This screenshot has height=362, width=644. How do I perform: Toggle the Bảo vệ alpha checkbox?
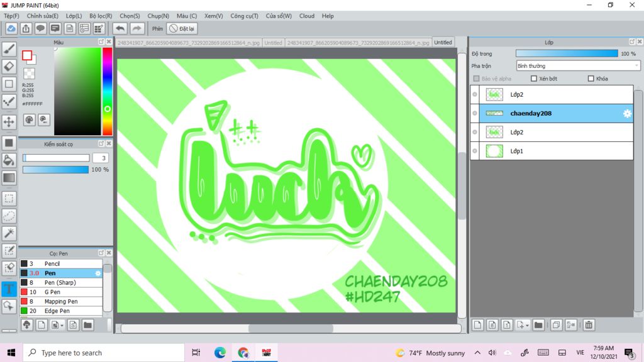(x=477, y=79)
